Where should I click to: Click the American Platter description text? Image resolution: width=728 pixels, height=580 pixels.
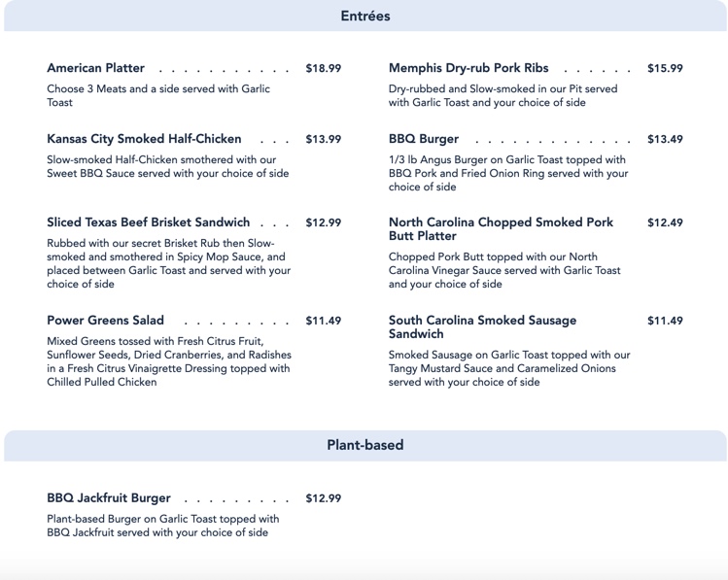tap(158, 95)
